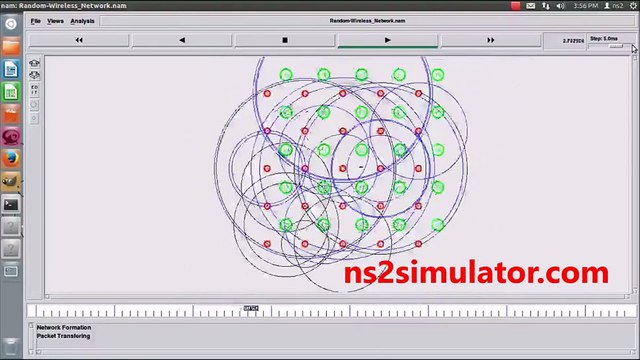The image size is (640, 360).
Task: Click the step slider thumb
Action: pyautogui.click(x=616, y=46)
